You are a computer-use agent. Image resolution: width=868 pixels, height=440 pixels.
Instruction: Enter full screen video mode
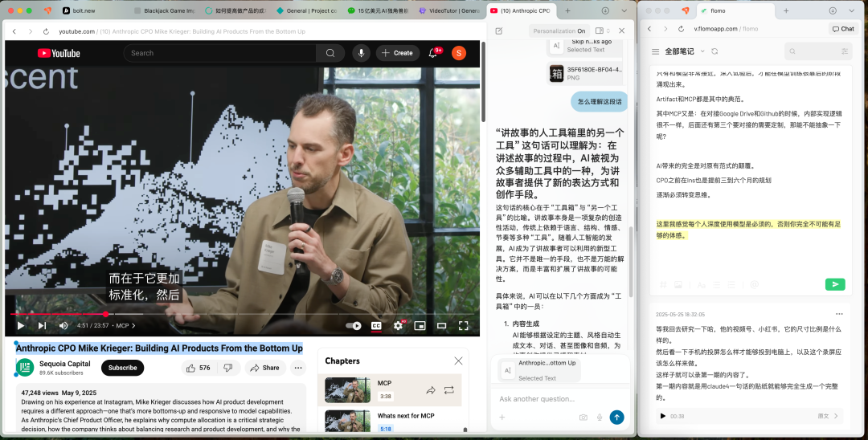464,325
